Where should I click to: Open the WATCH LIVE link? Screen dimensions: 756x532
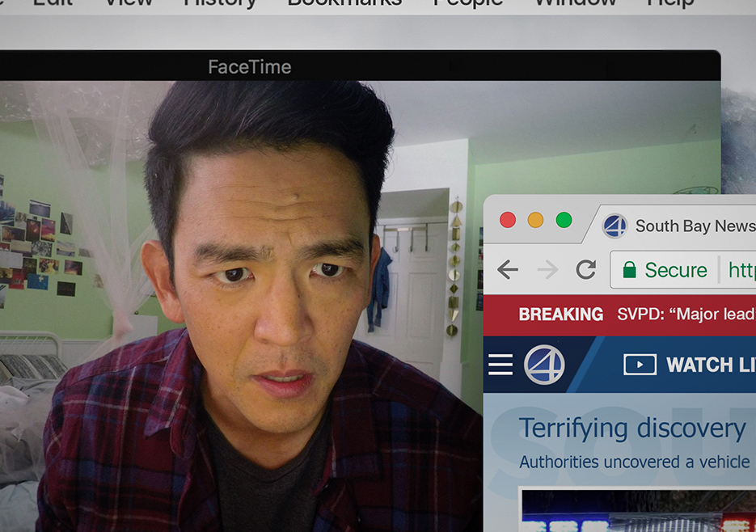tap(711, 365)
